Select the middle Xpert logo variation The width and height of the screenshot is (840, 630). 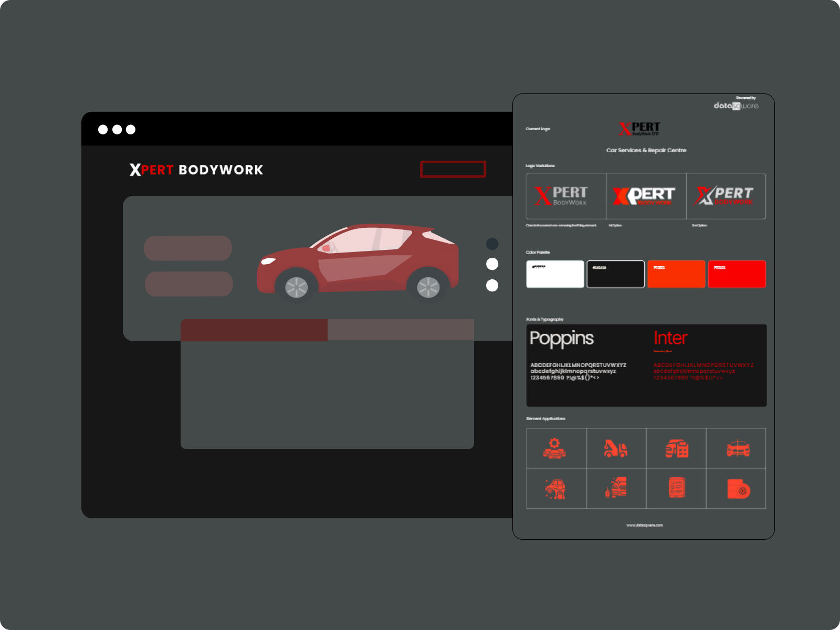(x=646, y=196)
